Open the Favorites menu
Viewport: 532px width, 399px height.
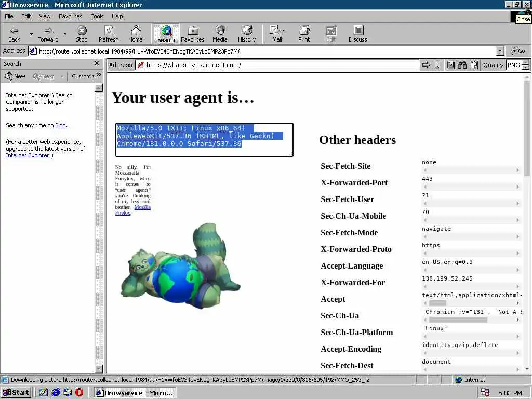(x=70, y=16)
